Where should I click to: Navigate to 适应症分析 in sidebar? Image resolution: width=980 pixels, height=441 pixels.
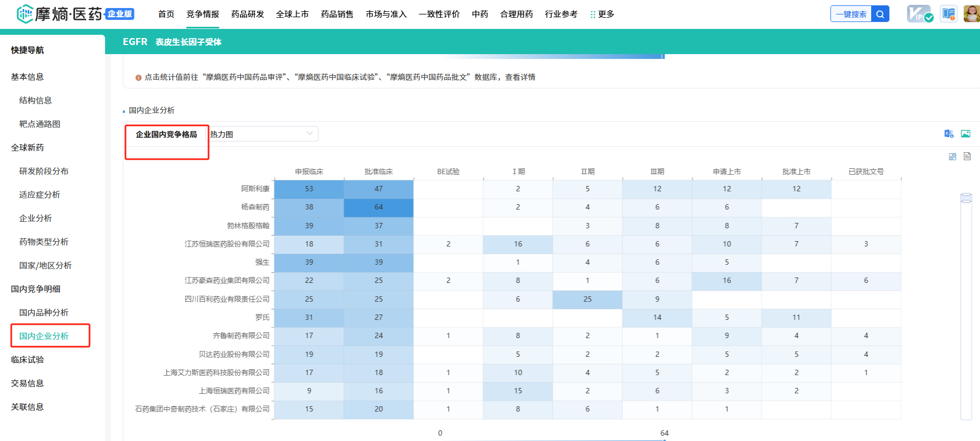click(40, 195)
